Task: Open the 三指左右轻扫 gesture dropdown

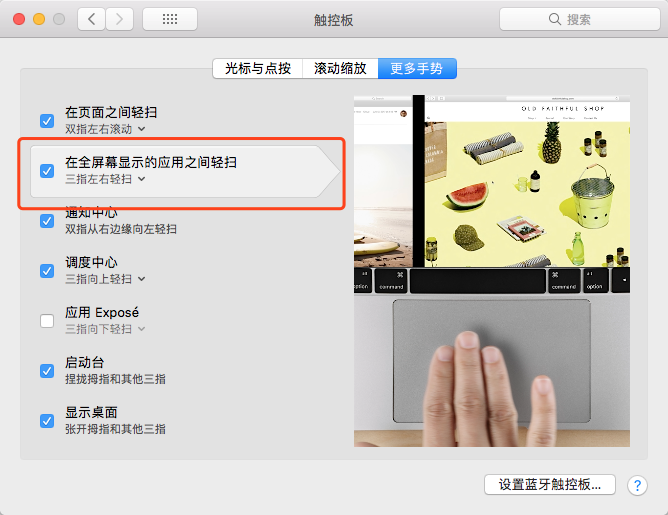Action: click(105, 179)
